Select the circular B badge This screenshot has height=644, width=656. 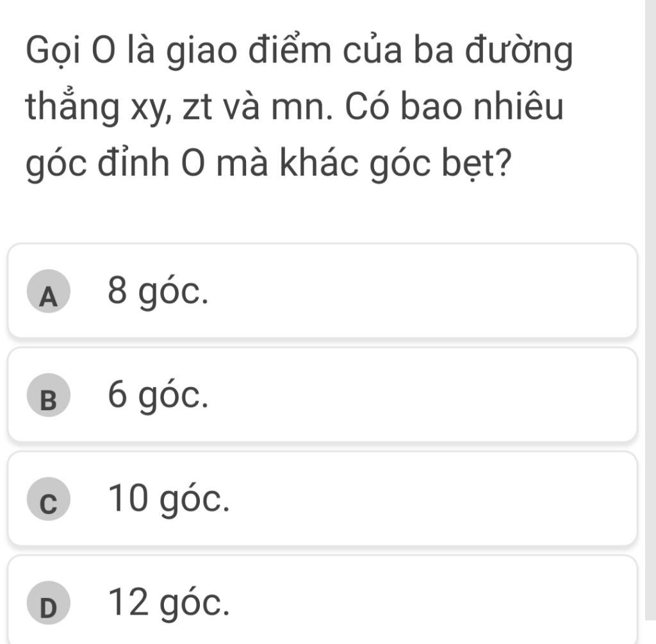[49, 395]
